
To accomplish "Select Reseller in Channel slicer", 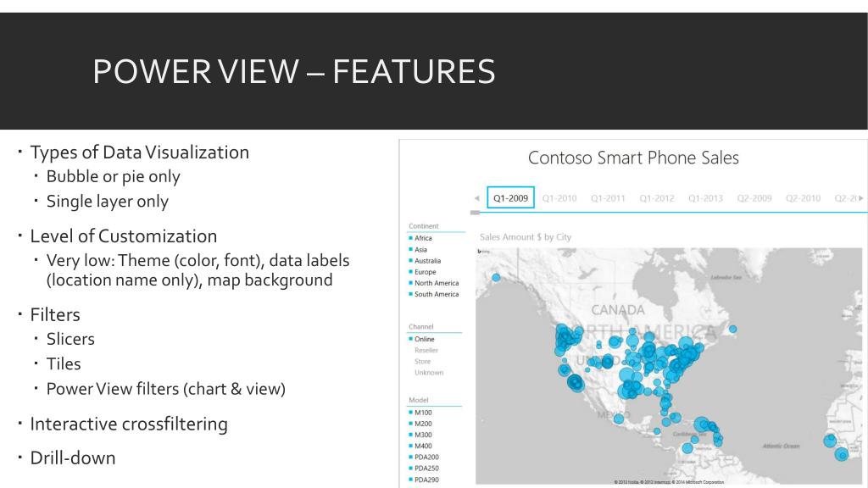I will click(x=426, y=350).
